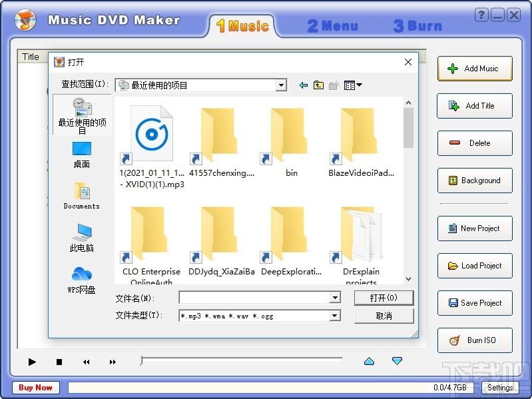The height and width of the screenshot is (399, 532).
Task: Click the up one level folder icon
Action: point(318,85)
